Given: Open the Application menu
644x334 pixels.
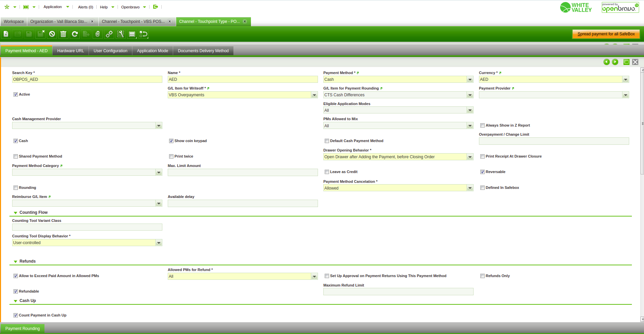Looking at the screenshot, I should (x=53, y=7).
